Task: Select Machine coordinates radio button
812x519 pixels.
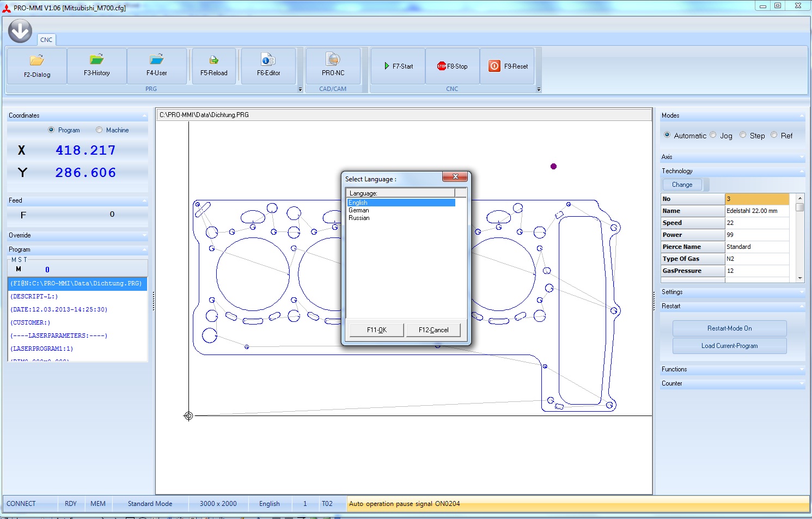Action: pos(99,130)
